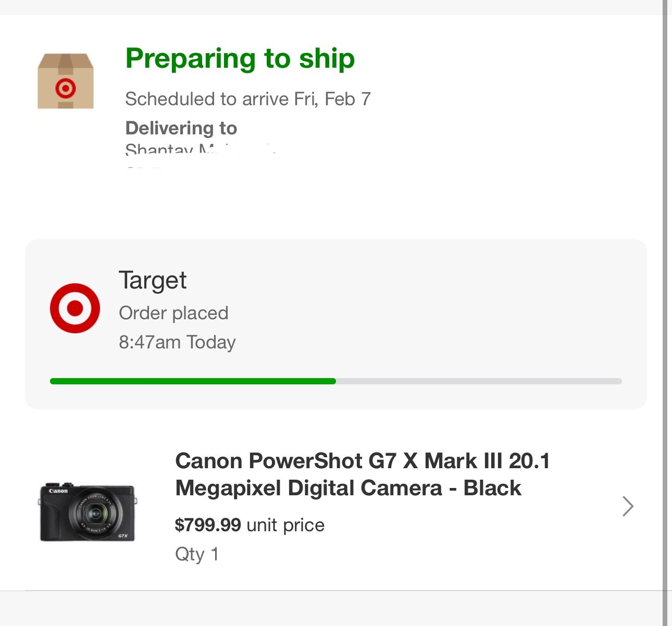Click the G7X badge on camera image
Image resolution: width=672 pixels, height=626 pixels.
(123, 535)
